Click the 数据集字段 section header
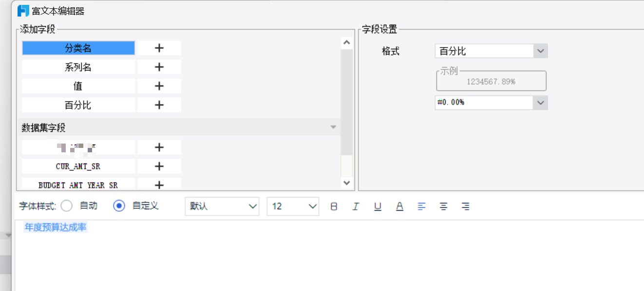This screenshot has height=291, width=644. (179, 127)
